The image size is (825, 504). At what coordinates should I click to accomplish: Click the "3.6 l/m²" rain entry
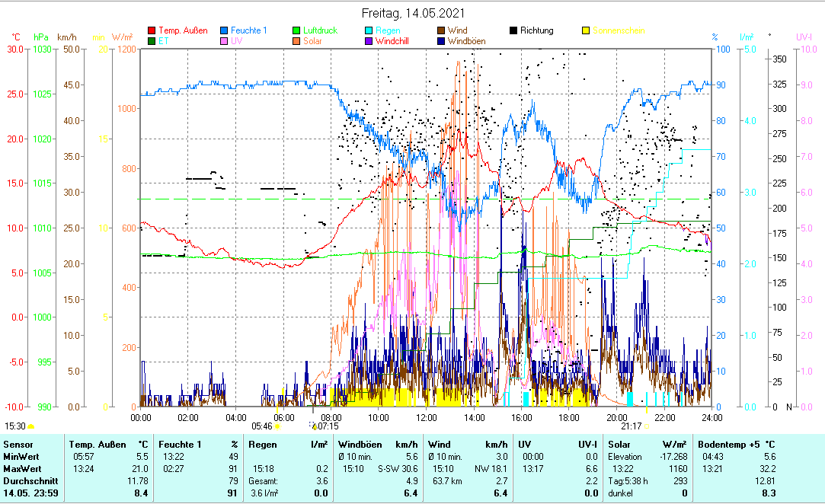(264, 493)
